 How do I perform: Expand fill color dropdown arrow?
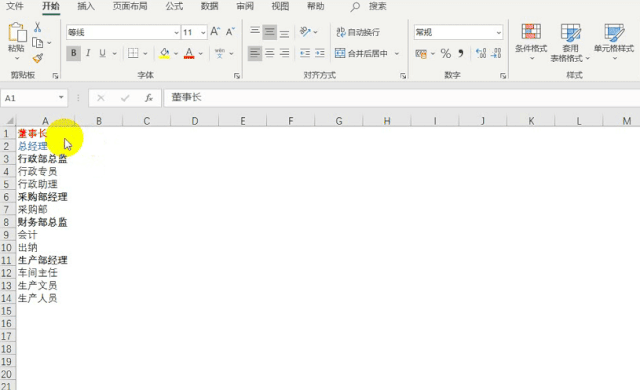(x=176, y=53)
